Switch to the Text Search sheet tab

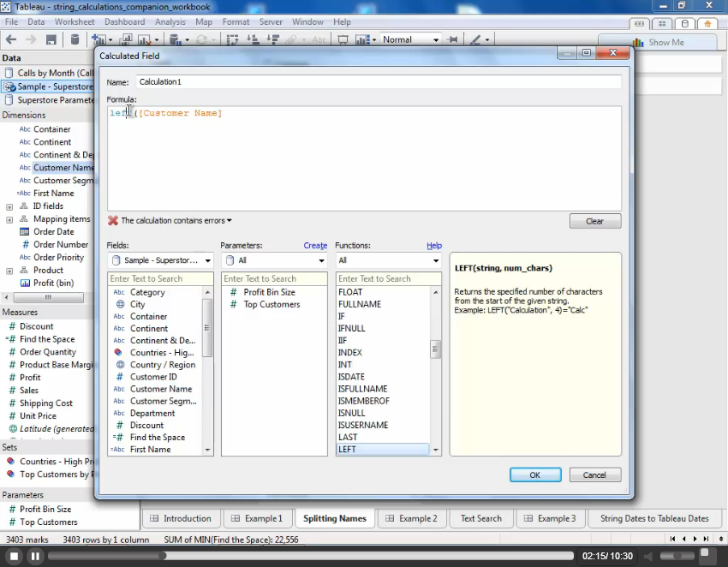coord(480,518)
